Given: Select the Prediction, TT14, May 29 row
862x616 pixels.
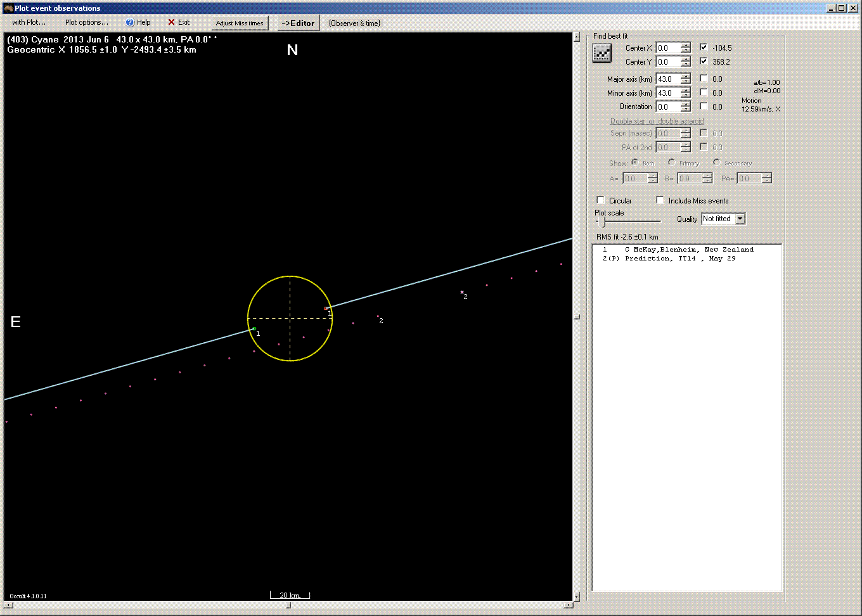Looking at the screenshot, I should pyautogui.click(x=686, y=259).
